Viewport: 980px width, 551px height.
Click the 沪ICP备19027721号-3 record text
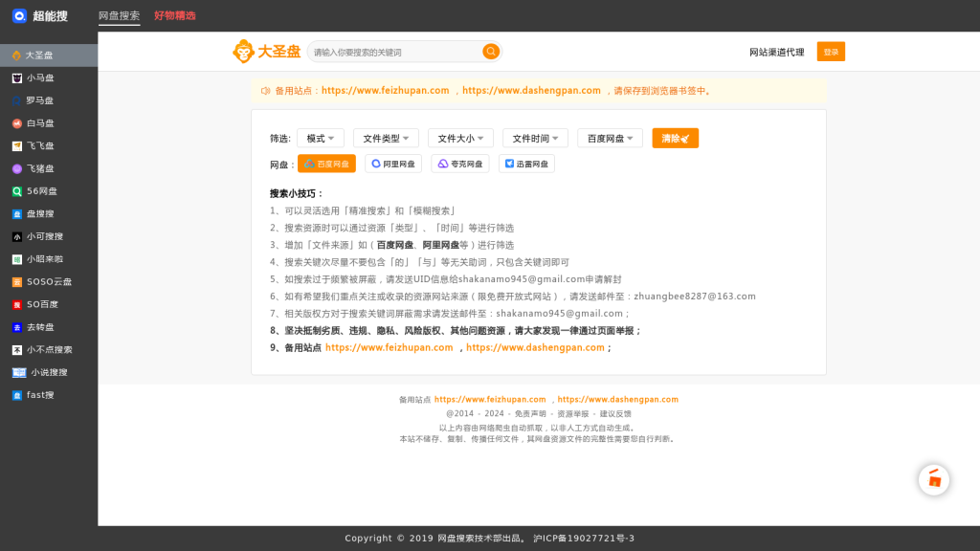[x=584, y=538]
